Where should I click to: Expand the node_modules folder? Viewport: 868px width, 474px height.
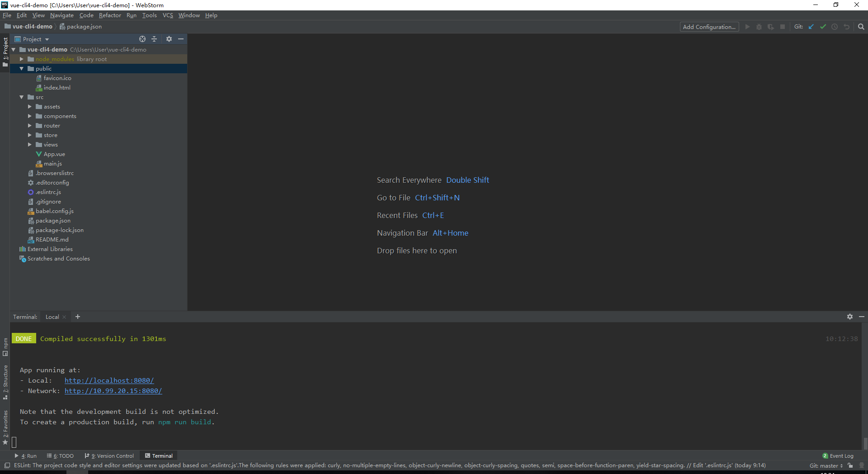click(21, 59)
